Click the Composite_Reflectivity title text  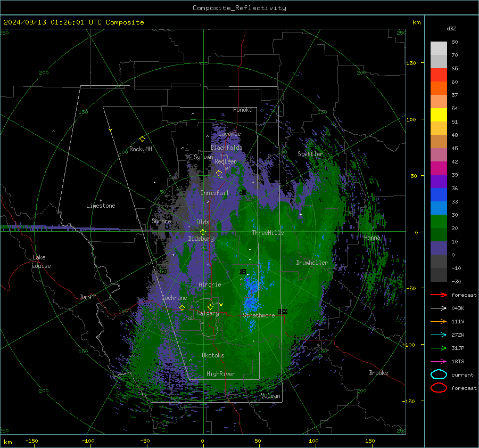[x=239, y=8]
